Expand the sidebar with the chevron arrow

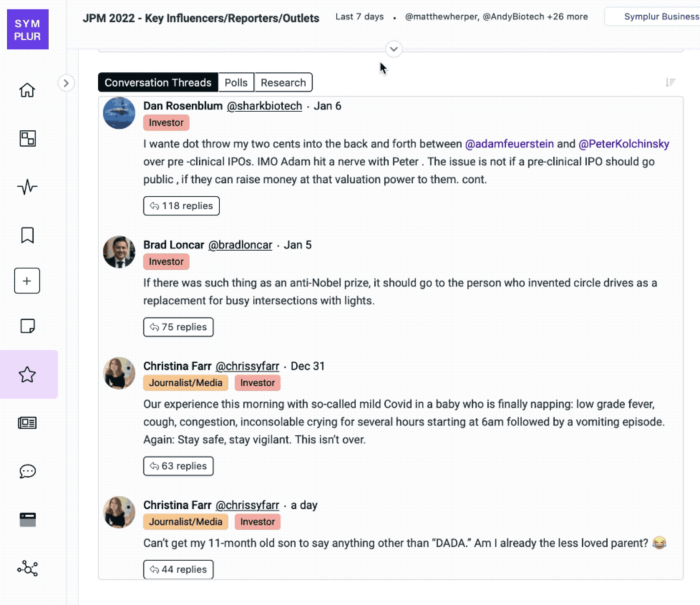pyautogui.click(x=66, y=83)
